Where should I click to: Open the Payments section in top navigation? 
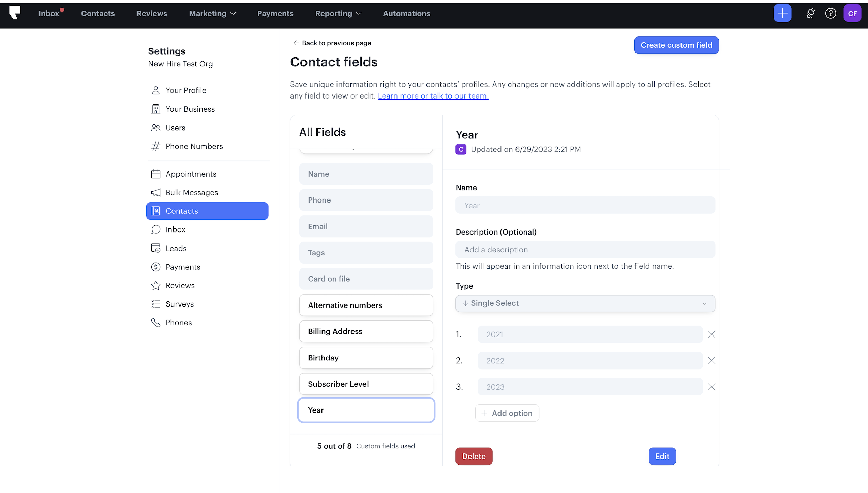(275, 13)
